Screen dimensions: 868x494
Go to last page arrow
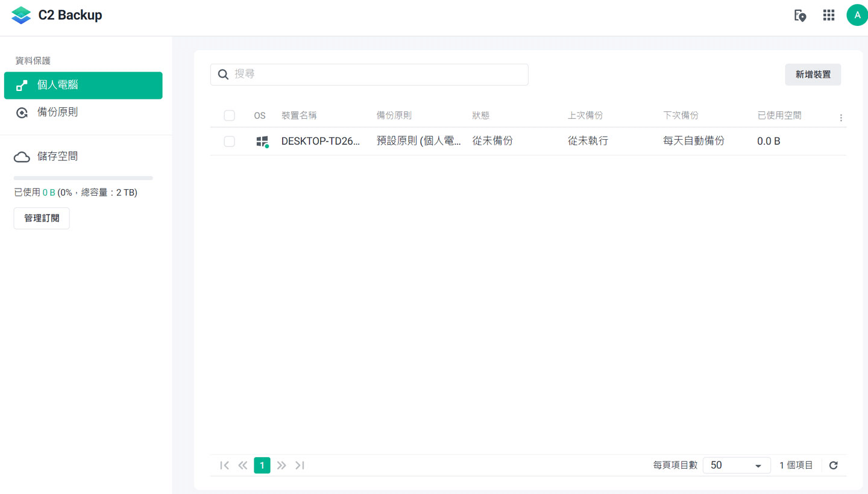click(x=300, y=465)
